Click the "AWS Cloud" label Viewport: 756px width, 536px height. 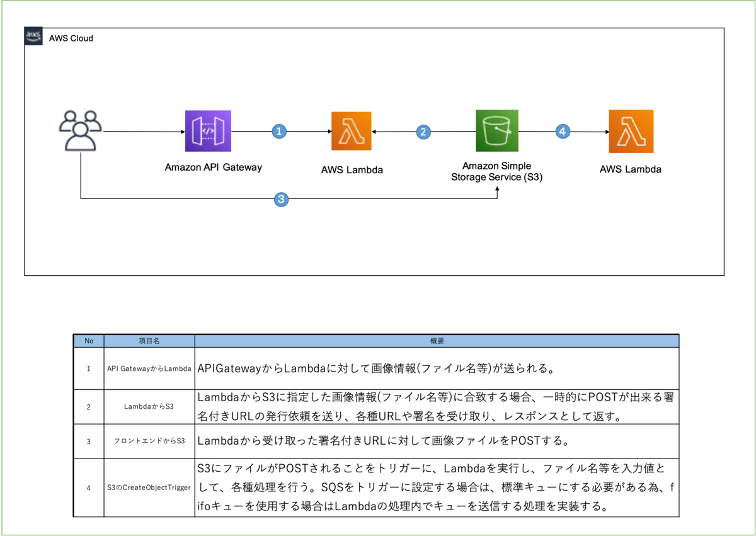point(71,38)
